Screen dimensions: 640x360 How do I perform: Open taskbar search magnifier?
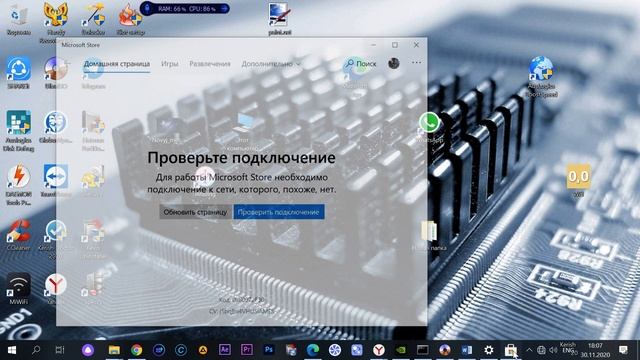[x=36, y=350]
